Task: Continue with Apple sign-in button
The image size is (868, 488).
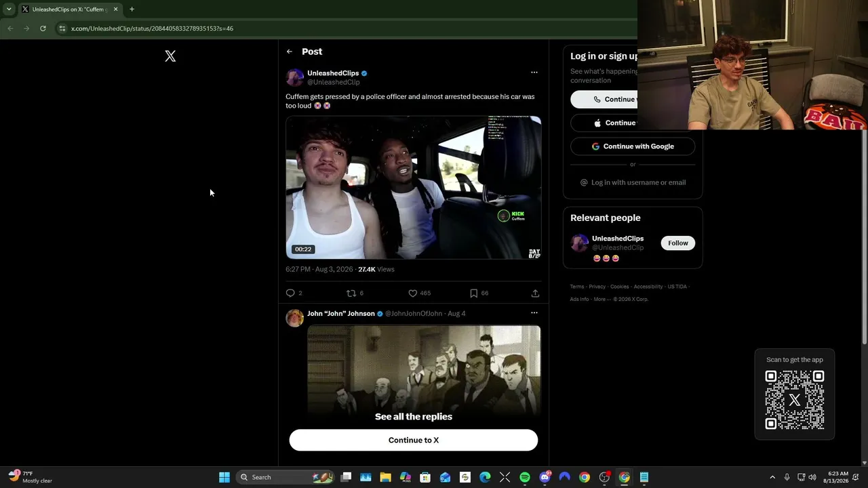Action: [x=604, y=123]
